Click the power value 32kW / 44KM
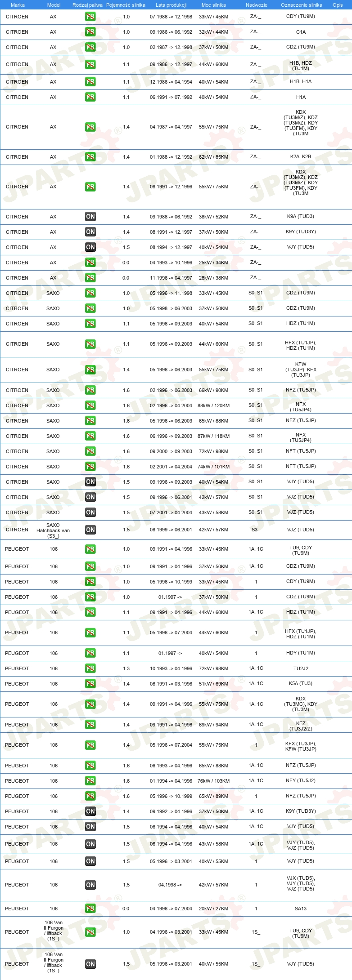 (x=214, y=32)
